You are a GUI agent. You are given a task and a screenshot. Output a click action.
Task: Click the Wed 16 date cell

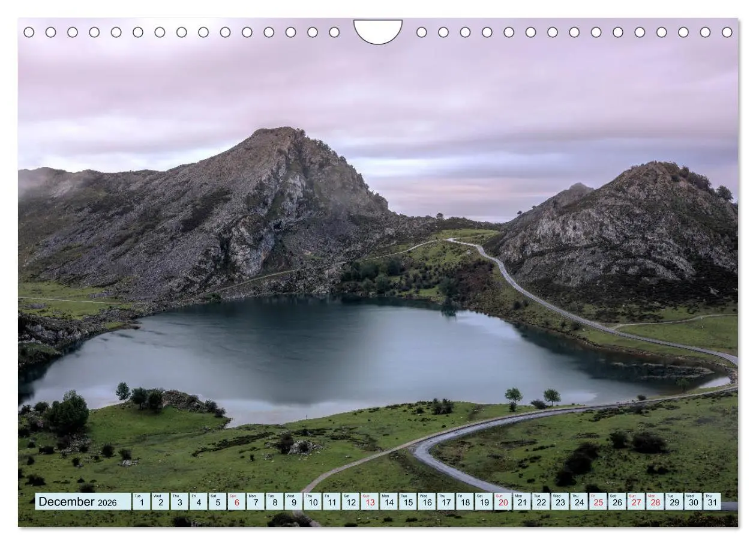pos(427,502)
